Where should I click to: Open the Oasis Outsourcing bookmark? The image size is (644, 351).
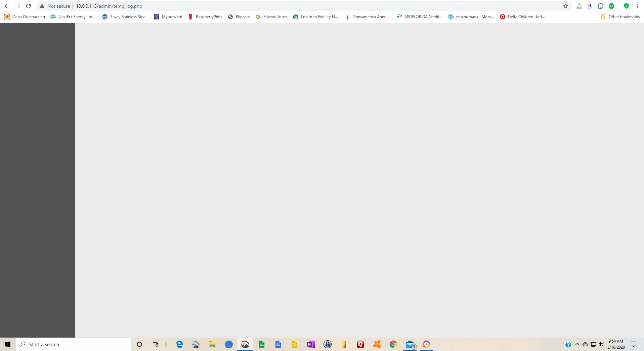click(x=25, y=17)
